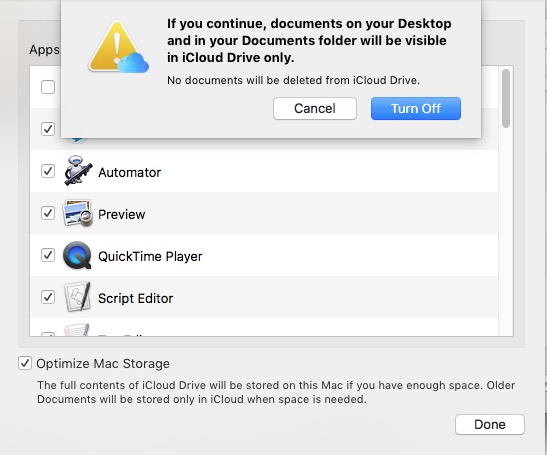Click the Automator robot icon
This screenshot has height=455, width=547.
tap(78, 171)
